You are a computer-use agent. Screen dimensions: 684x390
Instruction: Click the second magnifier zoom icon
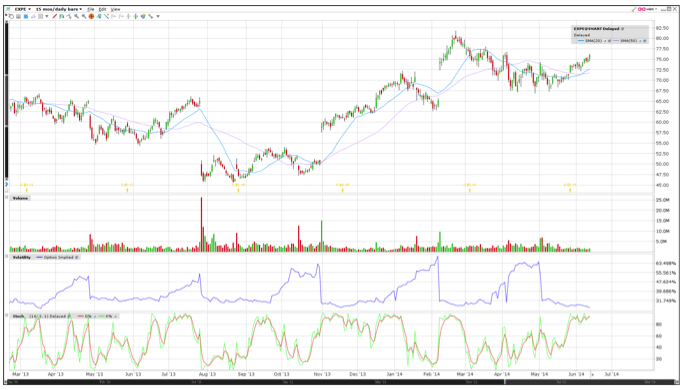[x=84, y=16]
